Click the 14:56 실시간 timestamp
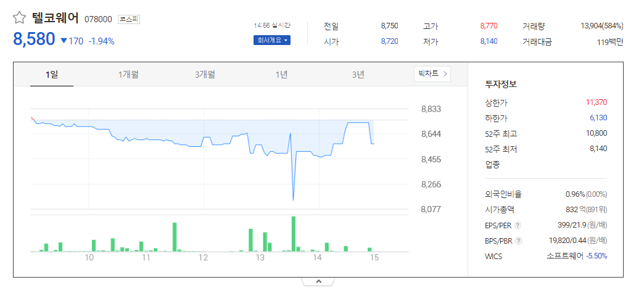644x293 pixels. [x=272, y=25]
